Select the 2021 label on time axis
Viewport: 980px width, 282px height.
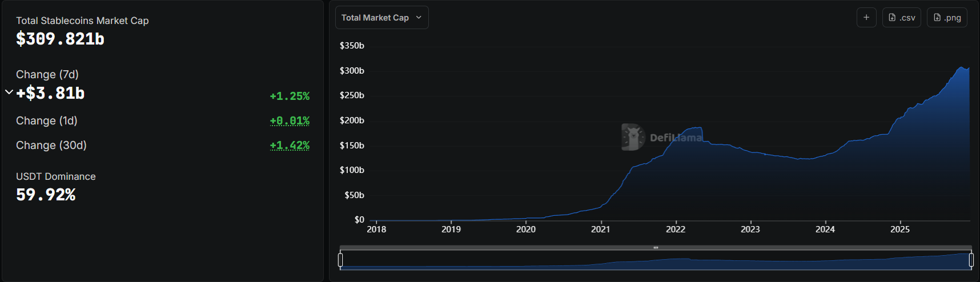(601, 229)
